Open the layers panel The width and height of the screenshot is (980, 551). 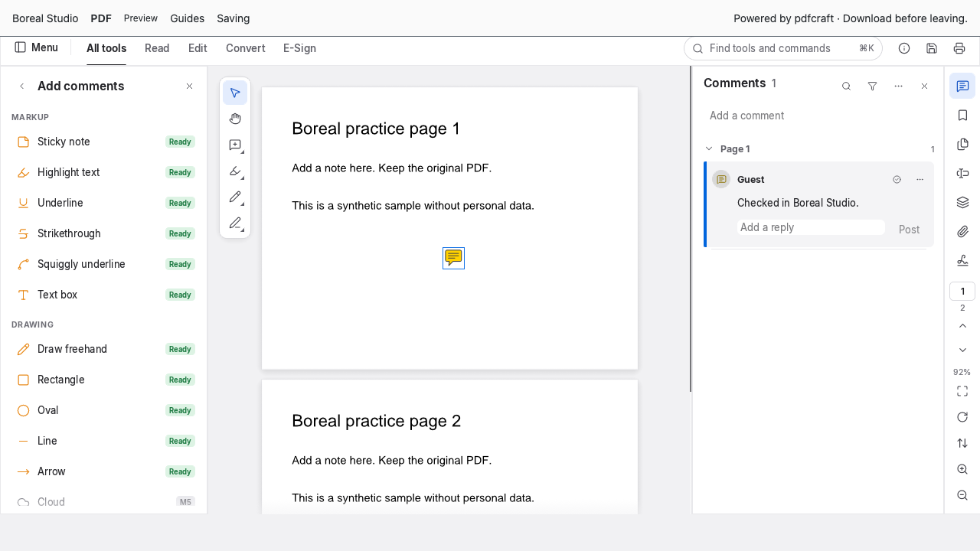962,202
